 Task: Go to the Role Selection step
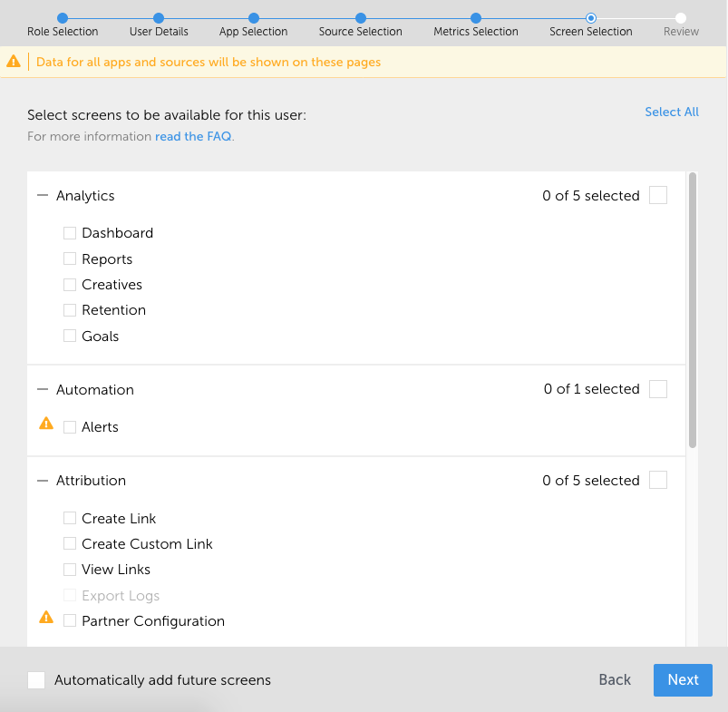tap(63, 18)
